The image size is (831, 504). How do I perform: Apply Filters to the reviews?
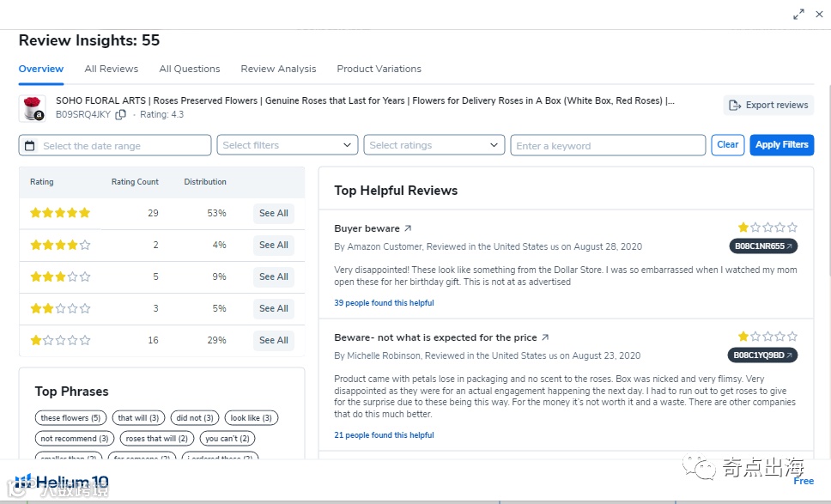(782, 145)
